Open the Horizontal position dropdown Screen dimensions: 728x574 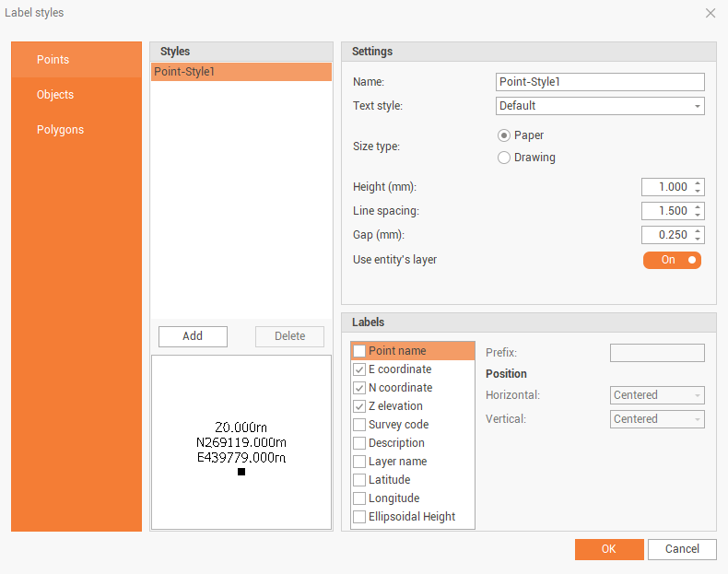[x=658, y=395]
